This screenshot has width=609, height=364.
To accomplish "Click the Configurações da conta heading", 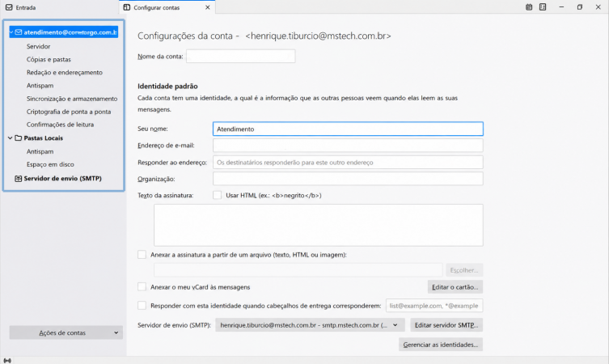I will tap(264, 36).
